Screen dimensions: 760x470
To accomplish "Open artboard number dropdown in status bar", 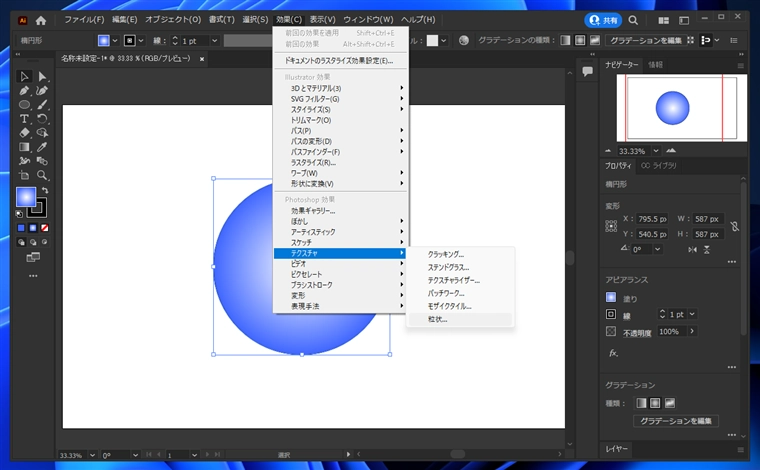I will tap(194, 455).
